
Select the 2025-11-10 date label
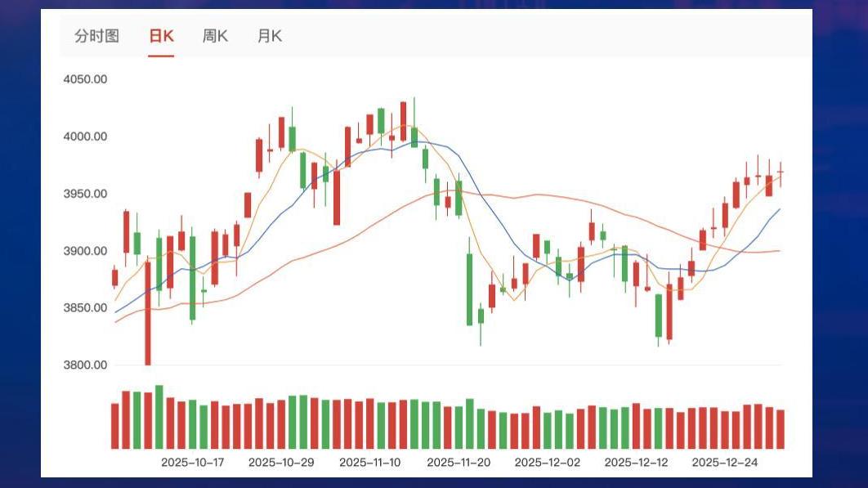click(369, 462)
